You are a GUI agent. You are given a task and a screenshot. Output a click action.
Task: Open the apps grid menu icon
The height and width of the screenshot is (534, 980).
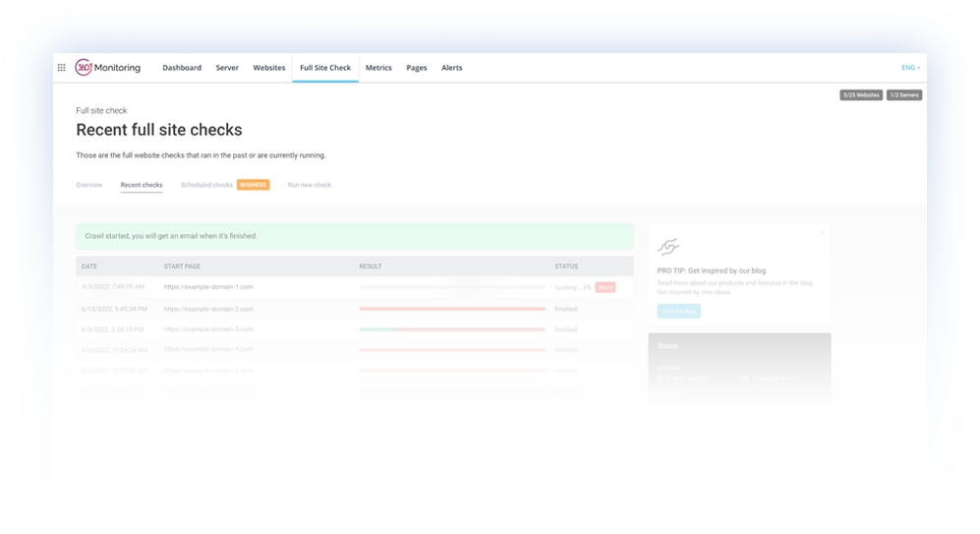(x=62, y=68)
